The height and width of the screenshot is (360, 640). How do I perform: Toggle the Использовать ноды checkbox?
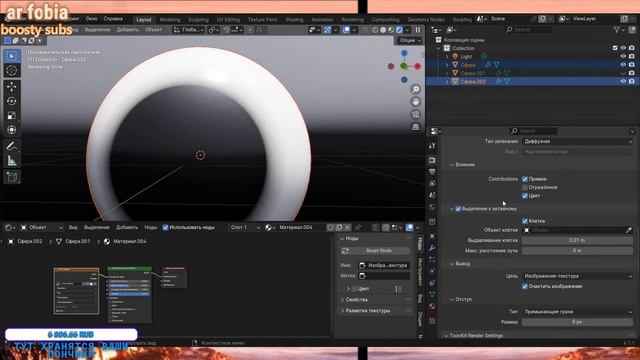click(165, 227)
